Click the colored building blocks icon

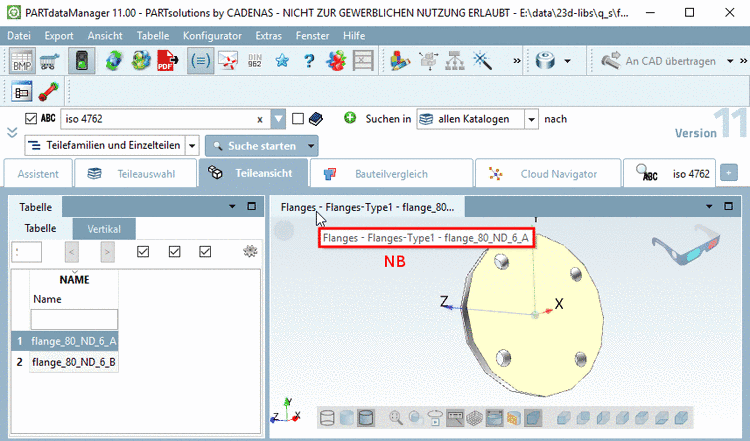tap(400, 61)
